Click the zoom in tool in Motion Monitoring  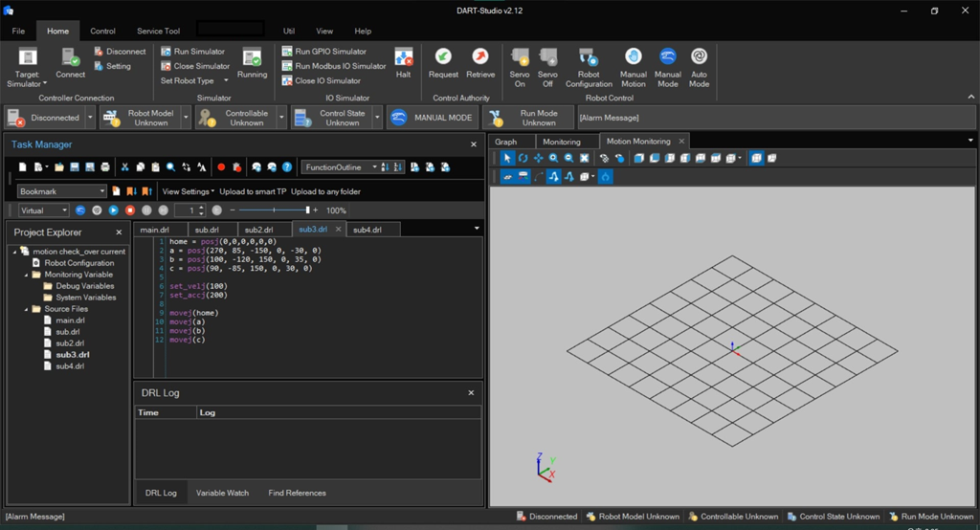[553, 158]
